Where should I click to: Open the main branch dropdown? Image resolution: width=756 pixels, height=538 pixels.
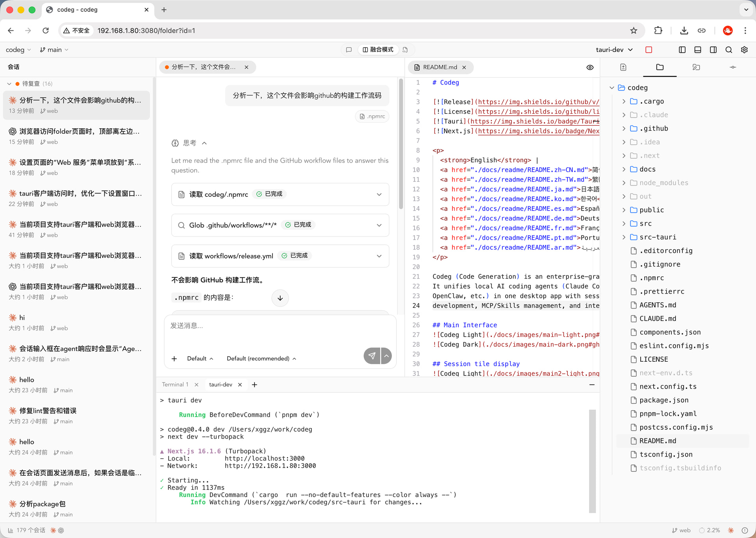point(54,50)
